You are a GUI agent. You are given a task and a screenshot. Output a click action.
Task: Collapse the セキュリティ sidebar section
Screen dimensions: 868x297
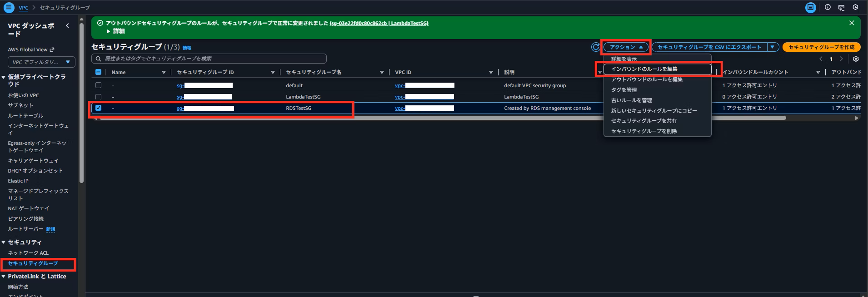click(x=4, y=243)
